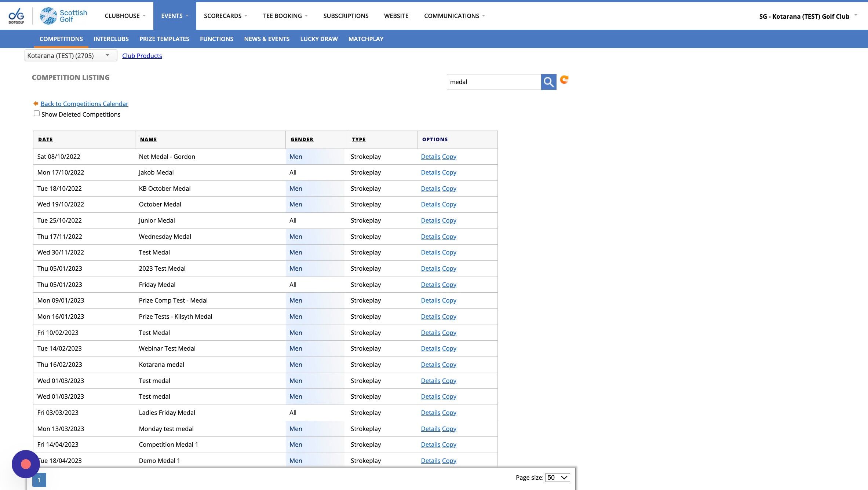Image resolution: width=868 pixels, height=490 pixels.
Task: Expand the Page size dropdown
Action: pyautogui.click(x=557, y=477)
